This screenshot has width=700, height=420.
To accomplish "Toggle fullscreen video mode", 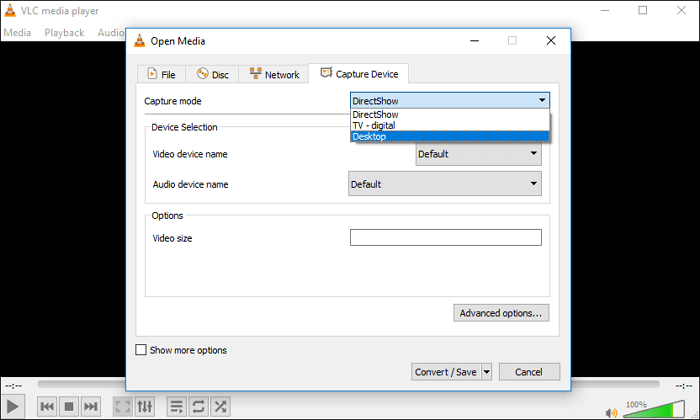I will tap(122, 406).
